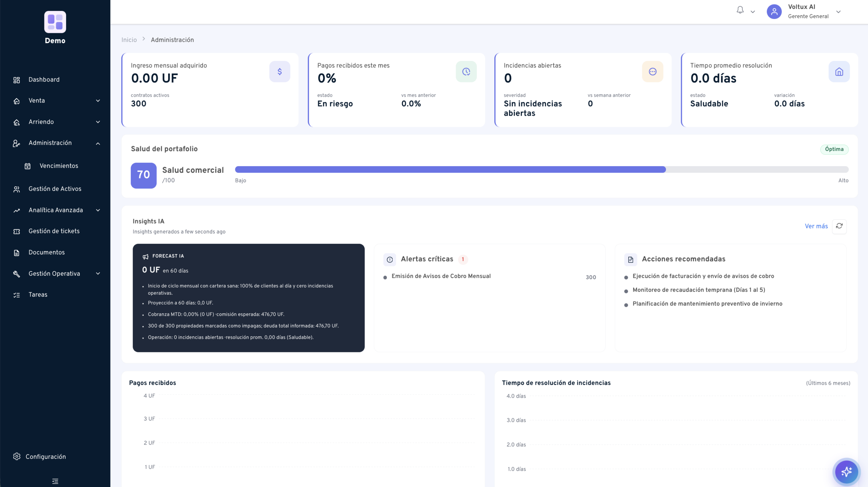
Task: Collapse the sidebar with the bottom menu icon
Action: pyautogui.click(x=55, y=481)
